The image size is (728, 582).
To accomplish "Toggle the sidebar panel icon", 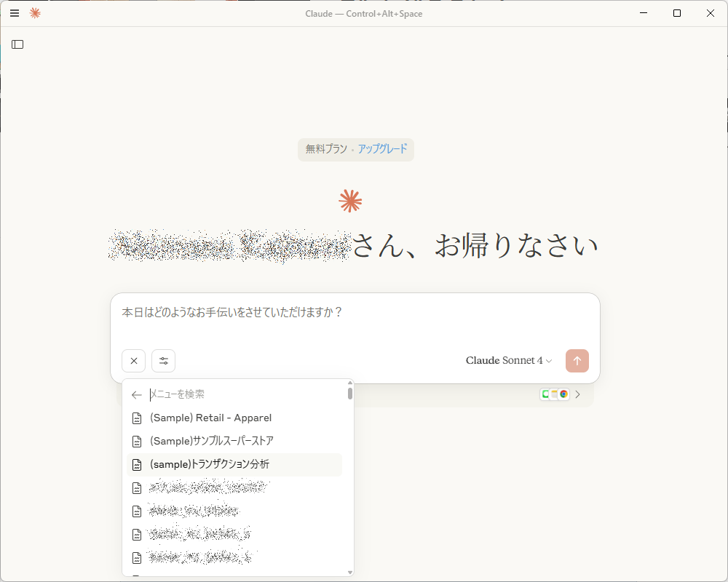I will click(17, 44).
